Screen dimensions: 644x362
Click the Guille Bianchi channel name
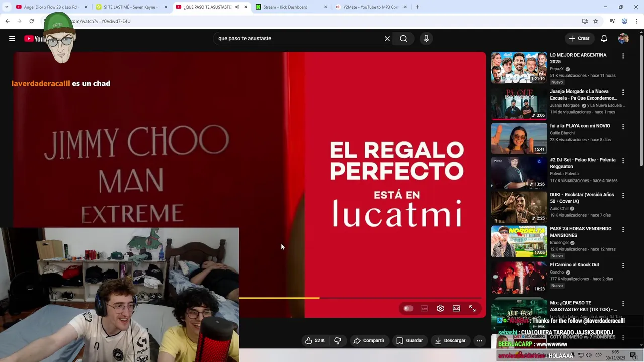tap(562, 133)
